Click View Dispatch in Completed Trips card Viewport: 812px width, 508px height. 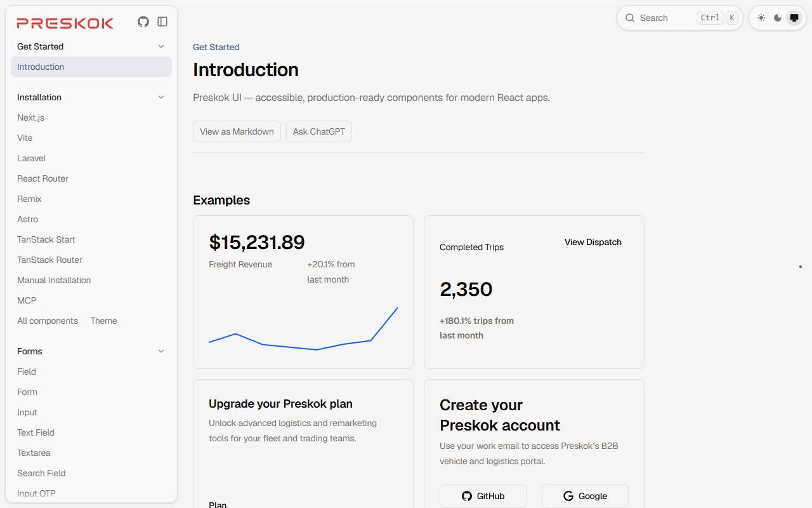pos(593,242)
